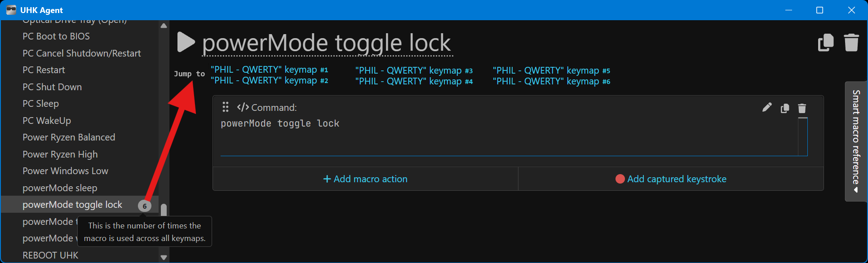Delete the Command action

[802, 108]
